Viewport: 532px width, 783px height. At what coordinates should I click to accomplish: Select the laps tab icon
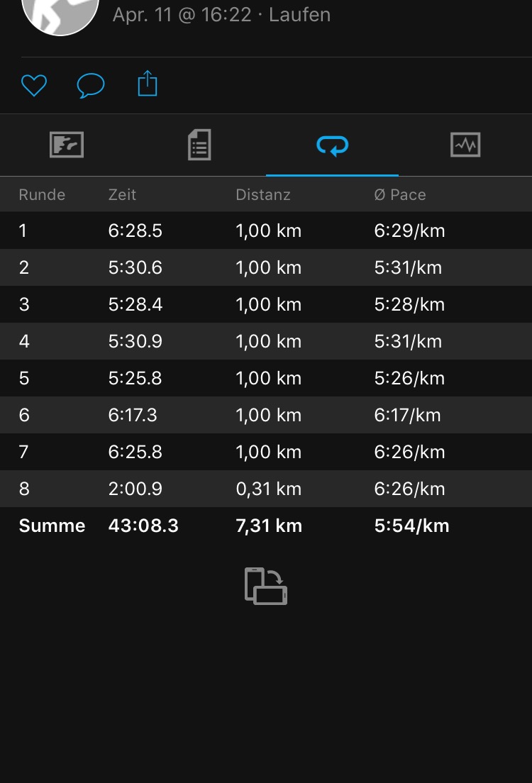click(x=332, y=145)
